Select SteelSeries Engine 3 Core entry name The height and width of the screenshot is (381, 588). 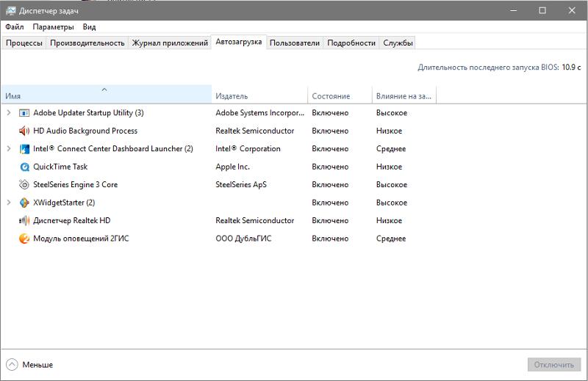(76, 185)
